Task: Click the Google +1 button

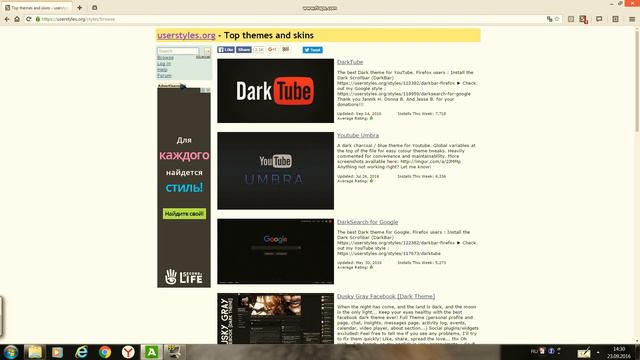Action: [x=272, y=49]
